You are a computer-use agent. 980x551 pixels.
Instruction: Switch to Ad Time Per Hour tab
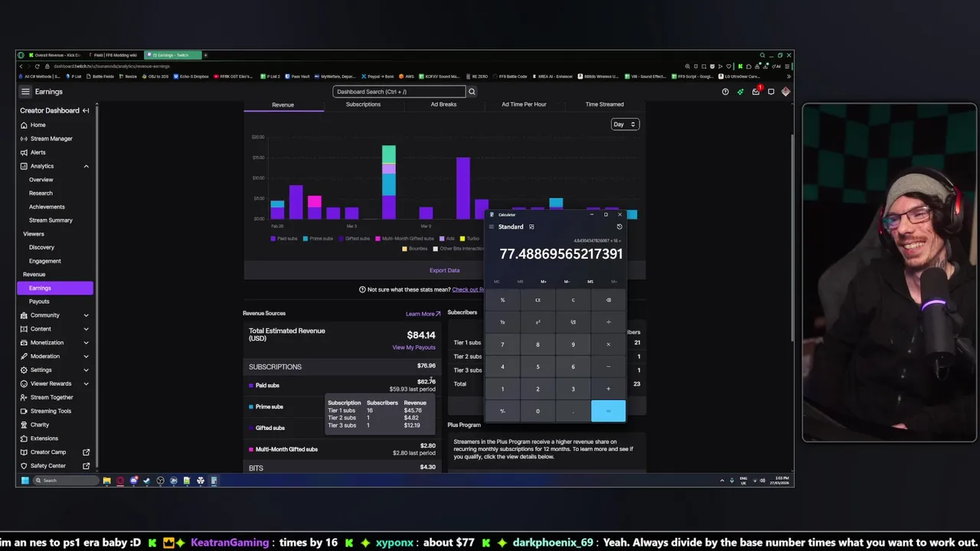tap(524, 104)
